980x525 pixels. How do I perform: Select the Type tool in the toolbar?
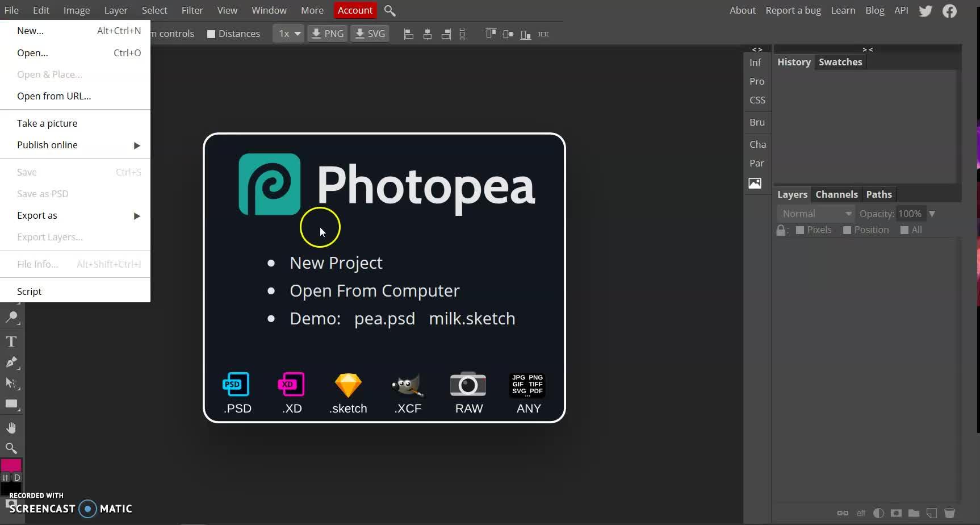[11, 341]
